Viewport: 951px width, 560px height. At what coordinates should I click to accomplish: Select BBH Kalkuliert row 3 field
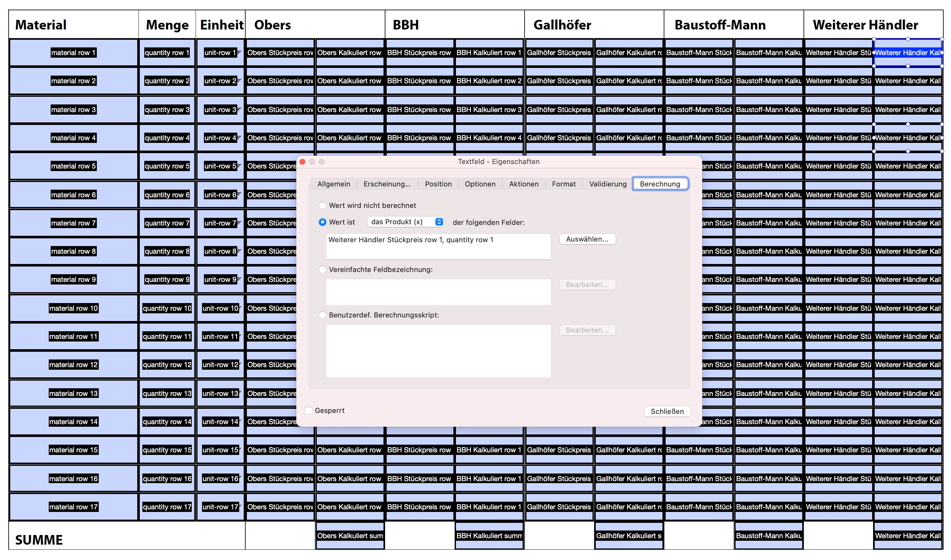point(489,110)
